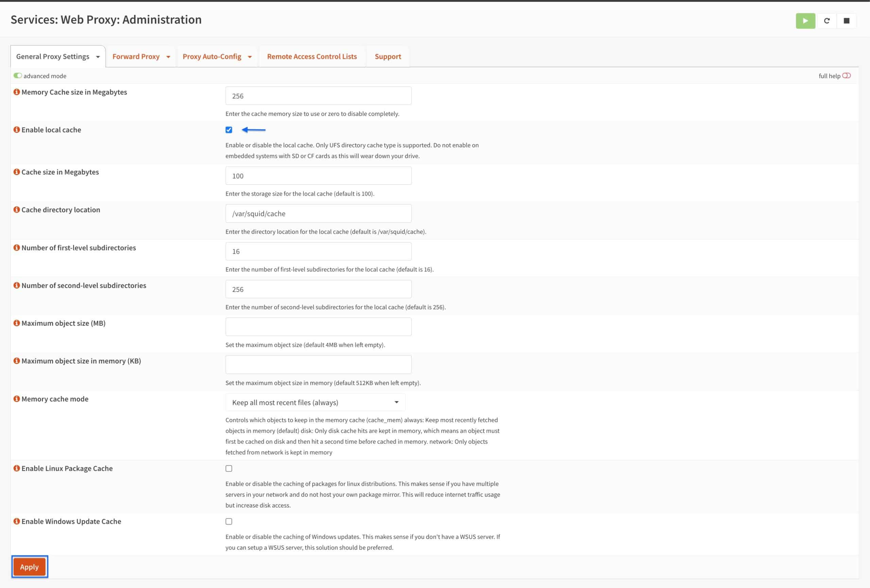Uncheck the Enable local cache checkbox
This screenshot has height=588, width=870.
pos(229,130)
